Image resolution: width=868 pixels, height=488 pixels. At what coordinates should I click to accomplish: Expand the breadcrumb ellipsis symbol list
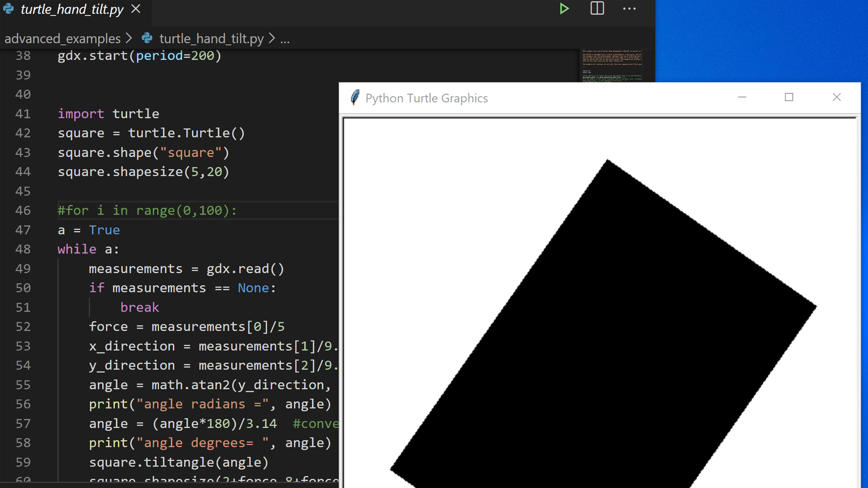pos(285,39)
